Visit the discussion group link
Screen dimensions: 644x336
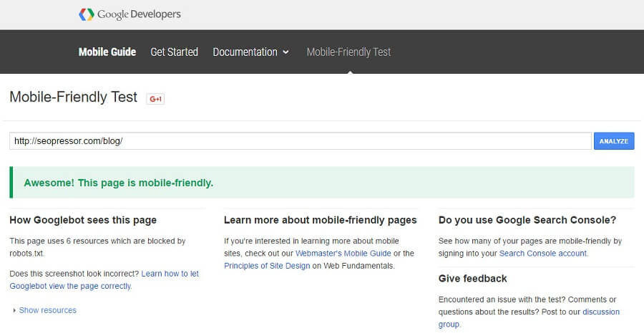(x=601, y=312)
